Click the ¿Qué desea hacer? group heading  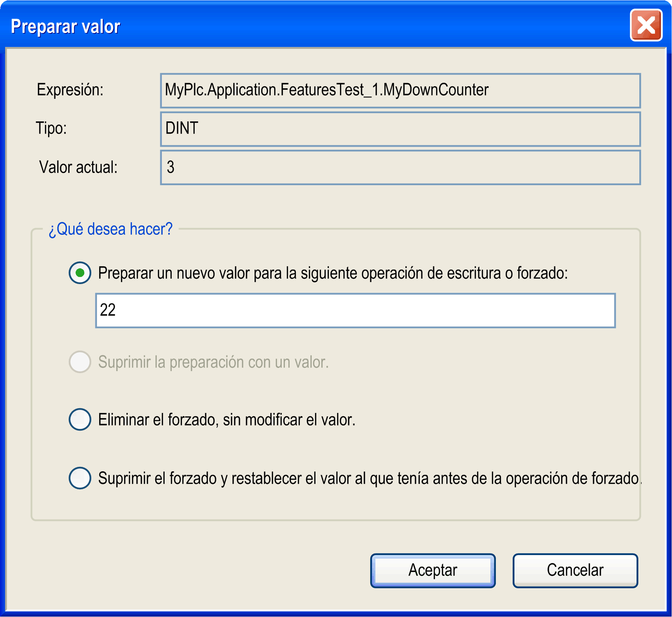coord(111,229)
